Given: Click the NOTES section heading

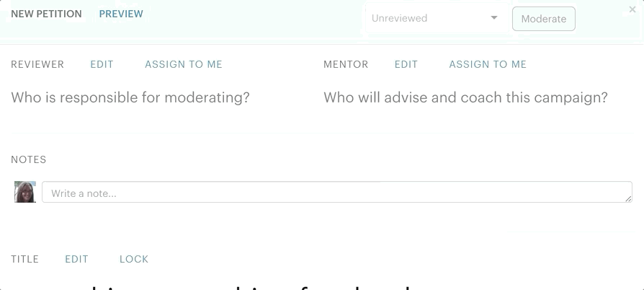Looking at the screenshot, I should pos(29,159).
